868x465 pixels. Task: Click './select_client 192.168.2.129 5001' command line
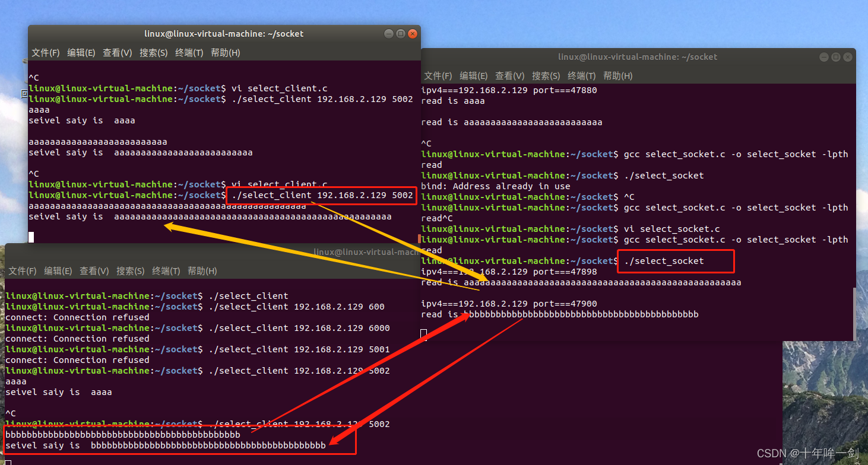click(198, 349)
